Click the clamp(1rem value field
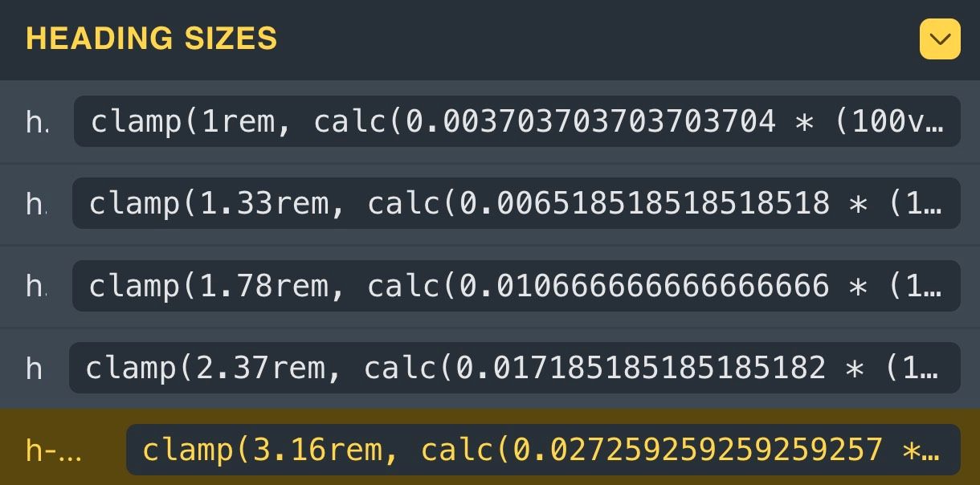This screenshot has height=485, width=980. (x=517, y=121)
